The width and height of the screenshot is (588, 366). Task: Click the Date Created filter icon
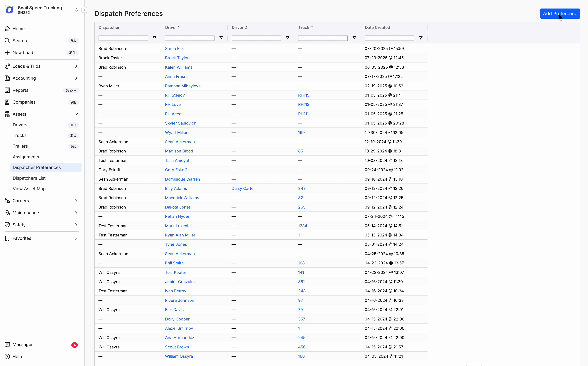(421, 38)
